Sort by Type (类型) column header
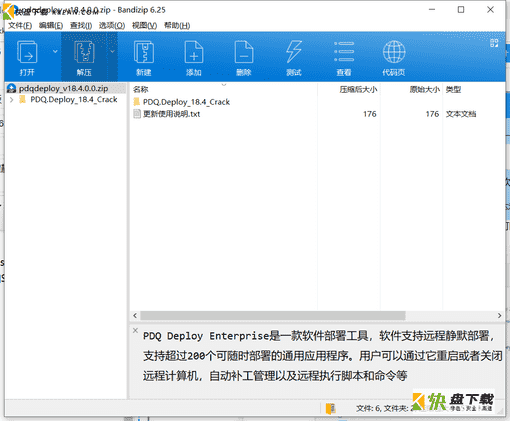 (x=453, y=89)
